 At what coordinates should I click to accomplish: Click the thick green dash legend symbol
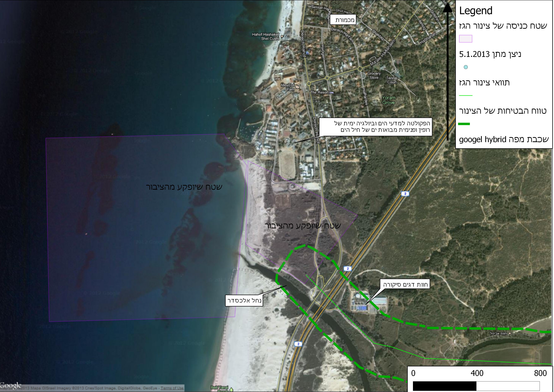[x=464, y=124]
